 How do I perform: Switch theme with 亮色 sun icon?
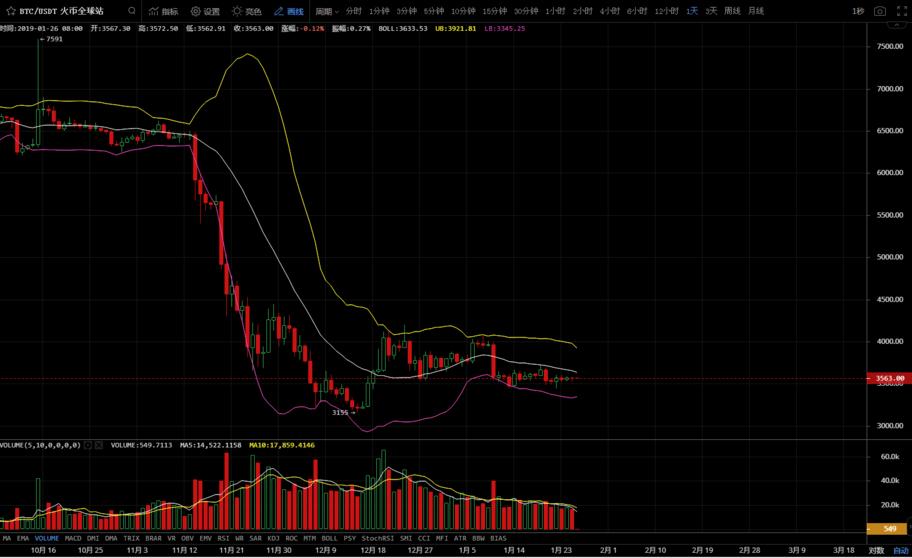point(246,11)
